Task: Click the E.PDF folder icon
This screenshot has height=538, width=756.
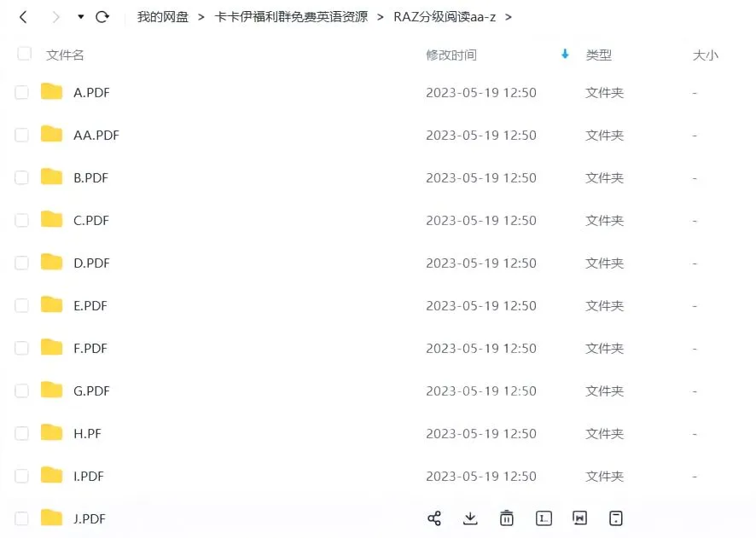Action: tap(51, 304)
